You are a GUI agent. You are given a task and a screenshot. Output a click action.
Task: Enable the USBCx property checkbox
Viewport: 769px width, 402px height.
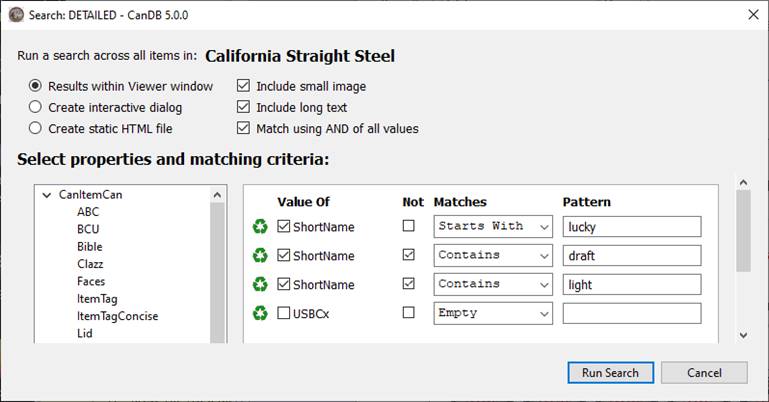(x=283, y=313)
